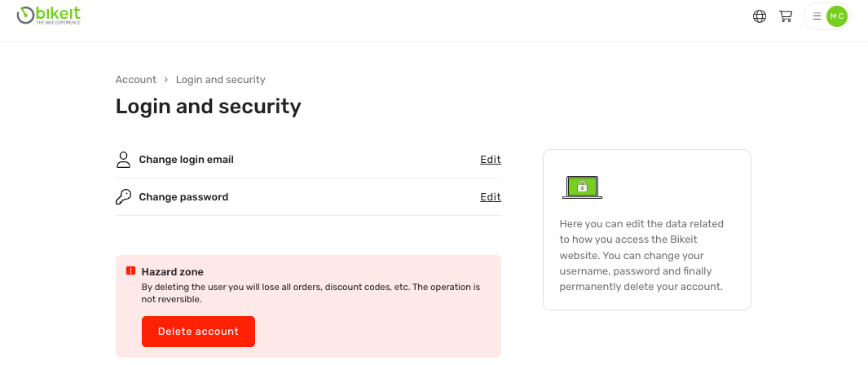Click the person icon beside Change login email
Viewport: 868px width, 365px height.
(x=124, y=160)
